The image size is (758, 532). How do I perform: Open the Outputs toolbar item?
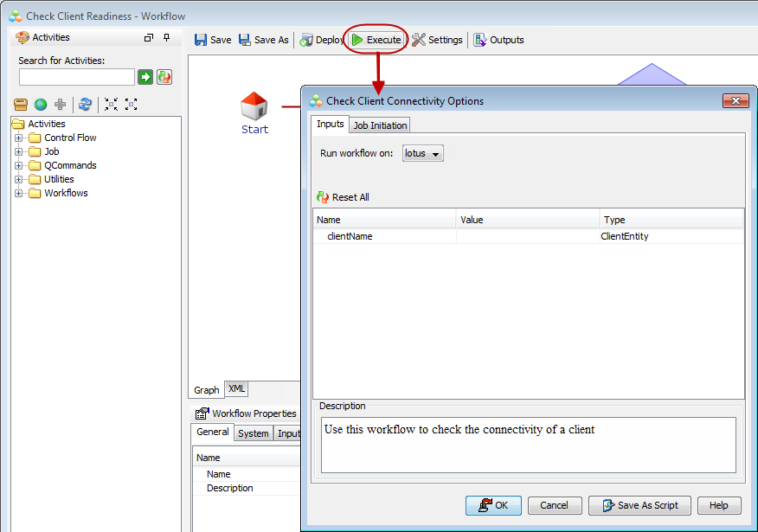[x=498, y=40]
